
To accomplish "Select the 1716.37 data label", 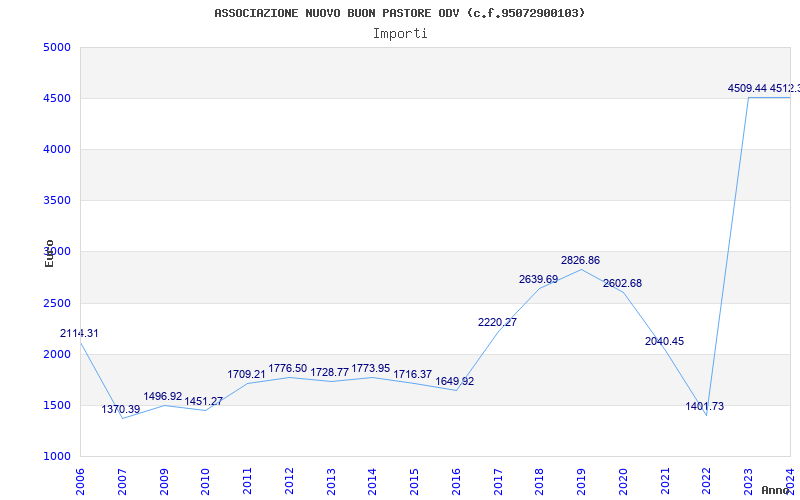I will point(413,374).
